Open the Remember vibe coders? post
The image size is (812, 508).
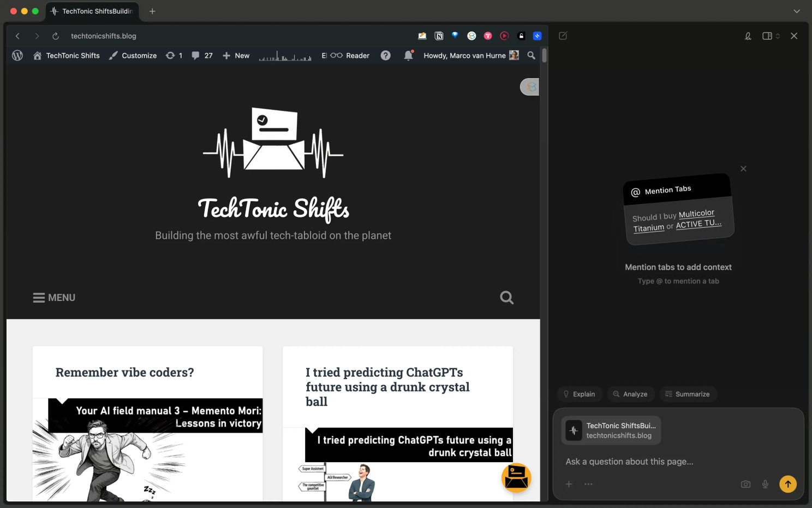coord(124,373)
